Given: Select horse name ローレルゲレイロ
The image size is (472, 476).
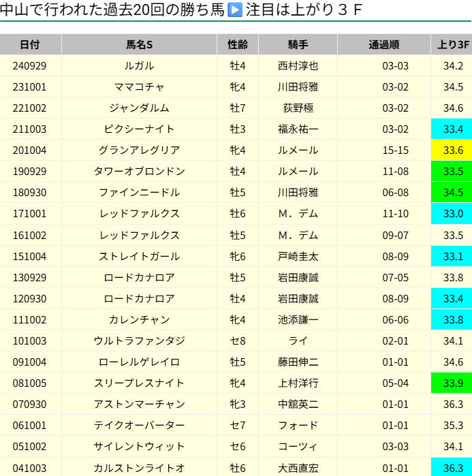Looking at the screenshot, I should [x=139, y=362].
